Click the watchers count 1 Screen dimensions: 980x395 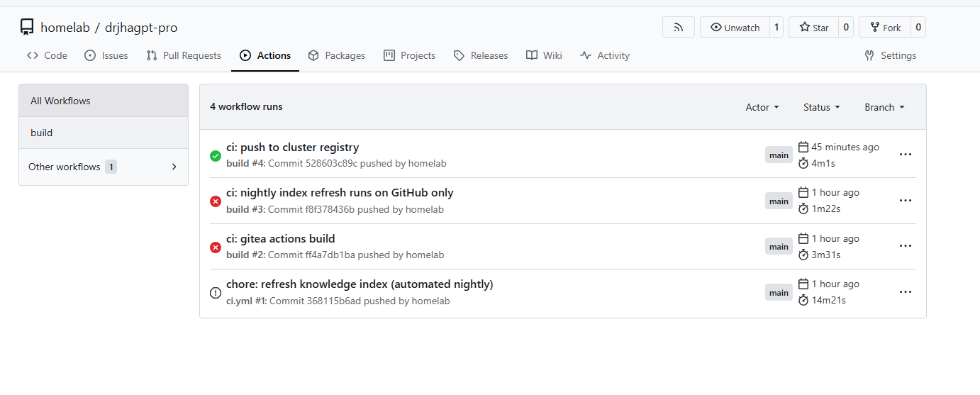pos(776,28)
